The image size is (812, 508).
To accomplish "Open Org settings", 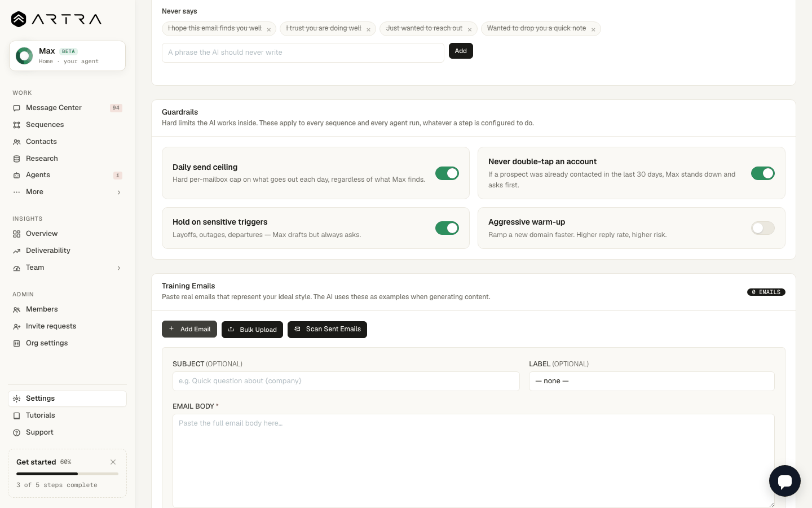I will coord(67,343).
